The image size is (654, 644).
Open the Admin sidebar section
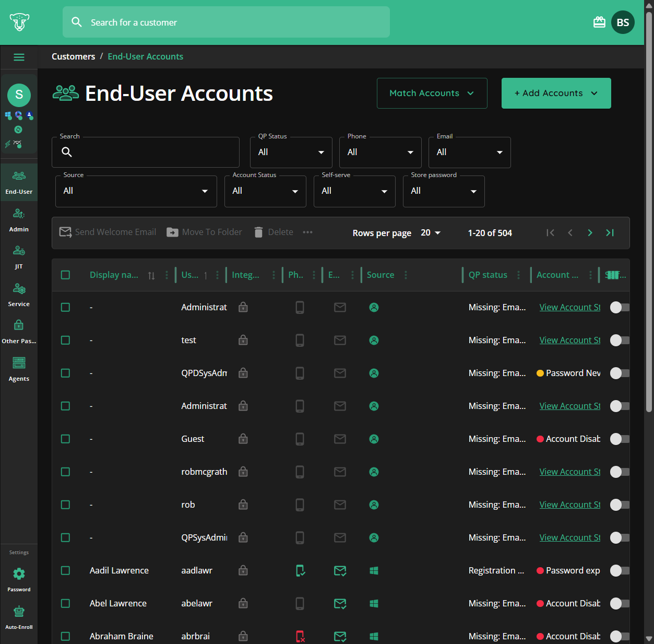(19, 220)
